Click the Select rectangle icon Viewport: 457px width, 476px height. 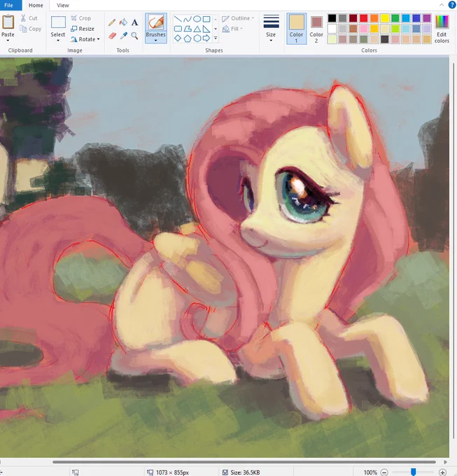(58, 23)
